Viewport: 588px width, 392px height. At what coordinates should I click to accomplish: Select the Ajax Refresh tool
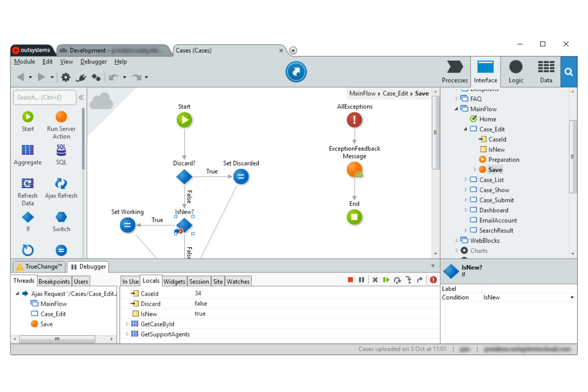pyautogui.click(x=61, y=183)
